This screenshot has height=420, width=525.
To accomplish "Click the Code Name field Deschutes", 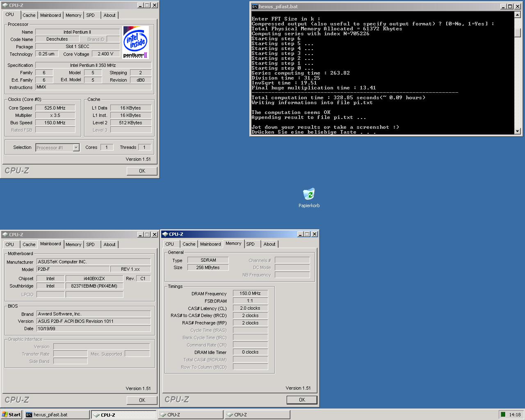I will (57, 39).
